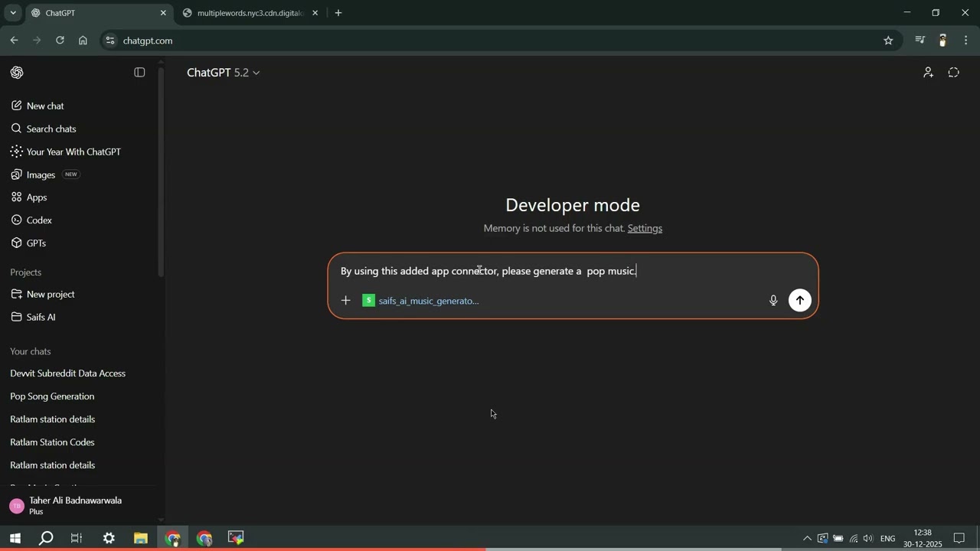Open the volume control in system tray

[x=867, y=539]
